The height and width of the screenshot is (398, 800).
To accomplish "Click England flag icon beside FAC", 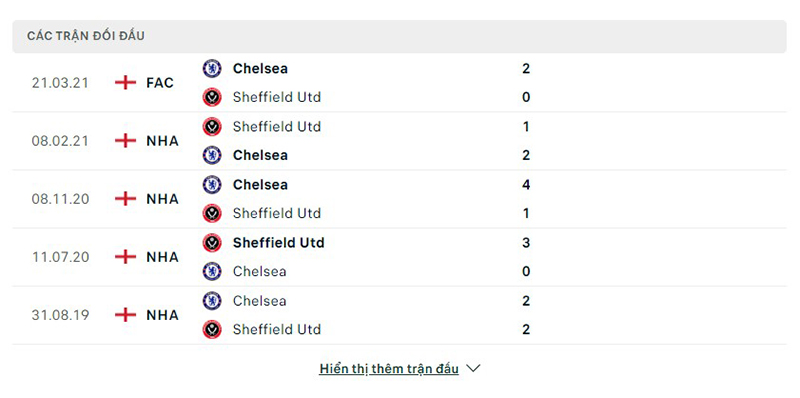I will (126, 83).
